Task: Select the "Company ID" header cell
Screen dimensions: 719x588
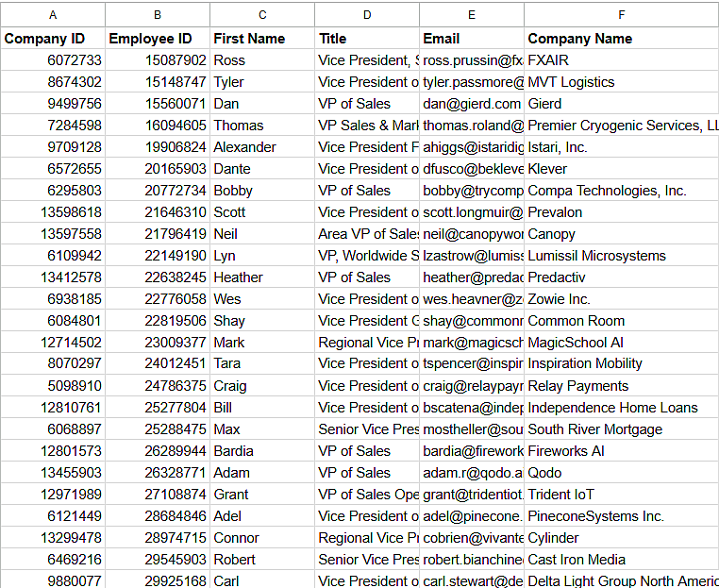Action: coord(52,39)
